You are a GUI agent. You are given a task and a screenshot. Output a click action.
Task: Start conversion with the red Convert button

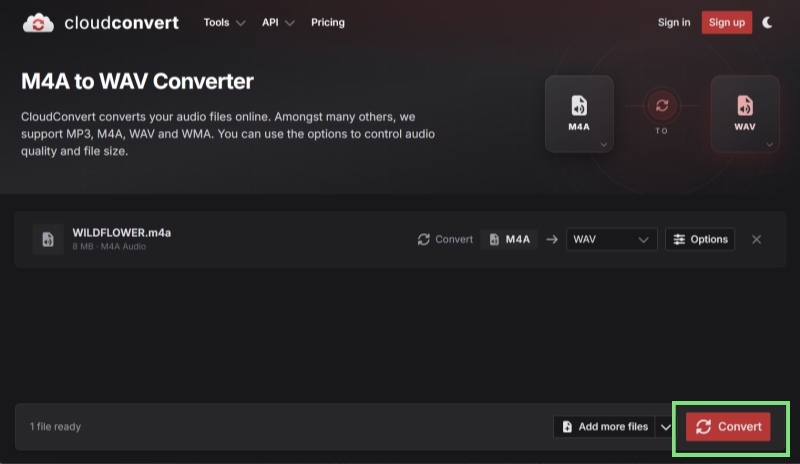click(x=728, y=427)
